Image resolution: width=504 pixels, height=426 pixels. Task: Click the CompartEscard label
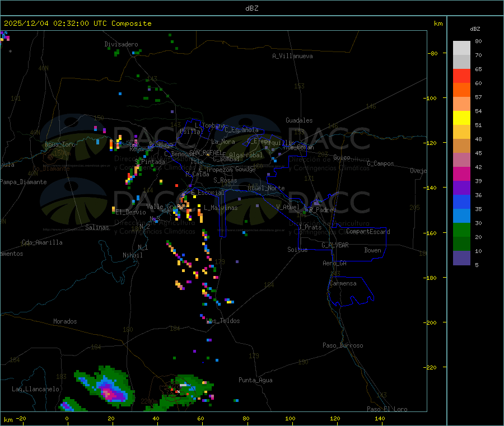tap(368, 232)
